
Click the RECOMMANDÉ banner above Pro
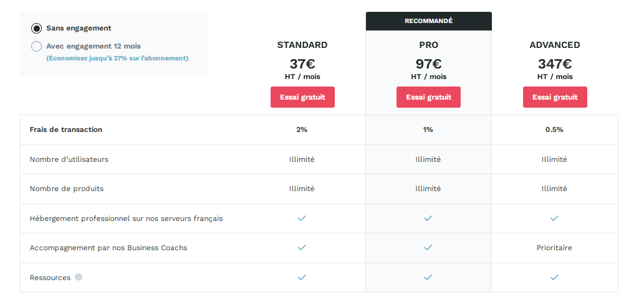428,21
